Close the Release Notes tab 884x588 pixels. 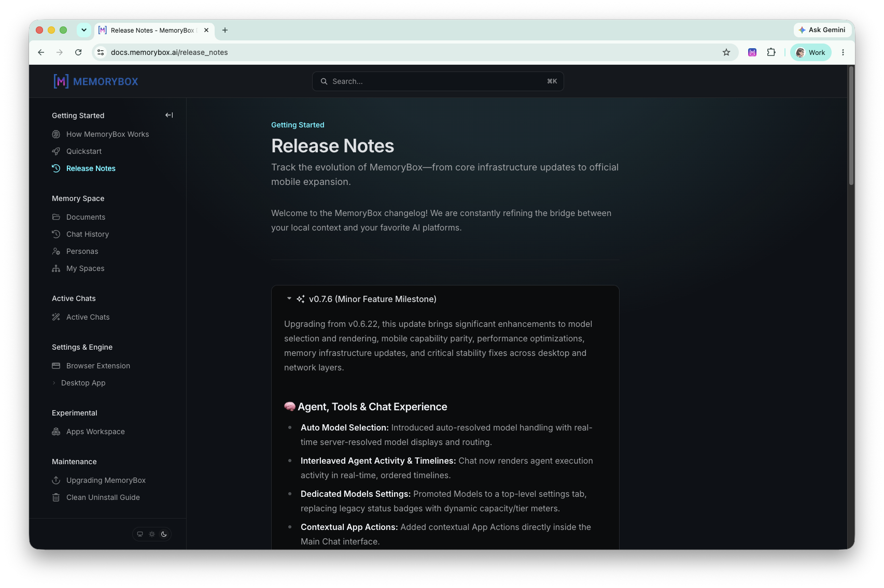click(x=206, y=30)
